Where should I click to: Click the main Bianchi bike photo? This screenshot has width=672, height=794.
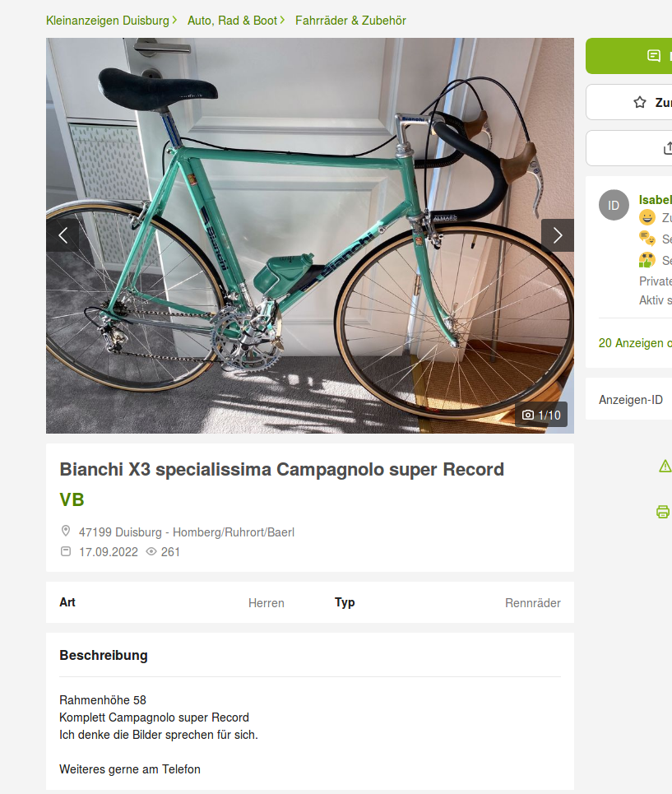click(310, 235)
